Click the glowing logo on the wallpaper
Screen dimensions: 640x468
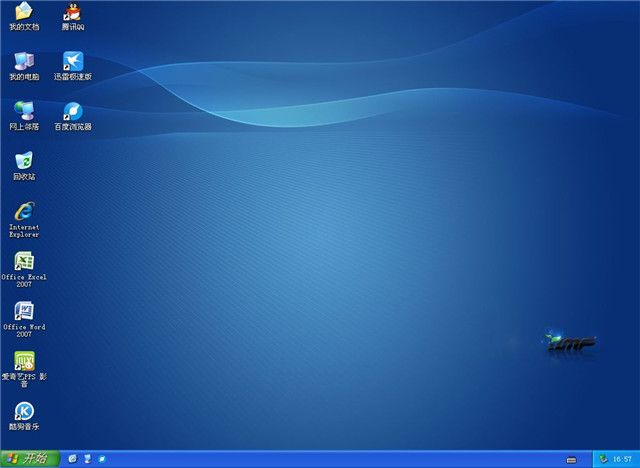[x=572, y=342]
